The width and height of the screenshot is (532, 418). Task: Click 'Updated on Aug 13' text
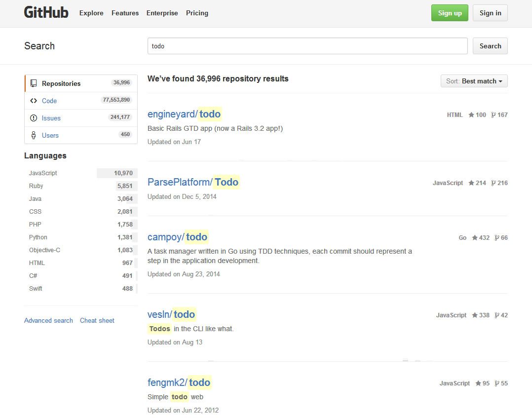click(175, 342)
